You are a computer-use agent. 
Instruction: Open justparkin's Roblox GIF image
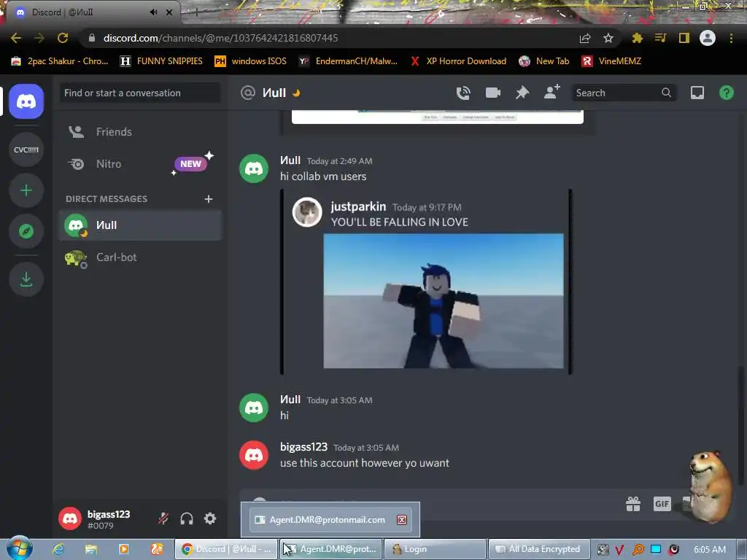444,301
